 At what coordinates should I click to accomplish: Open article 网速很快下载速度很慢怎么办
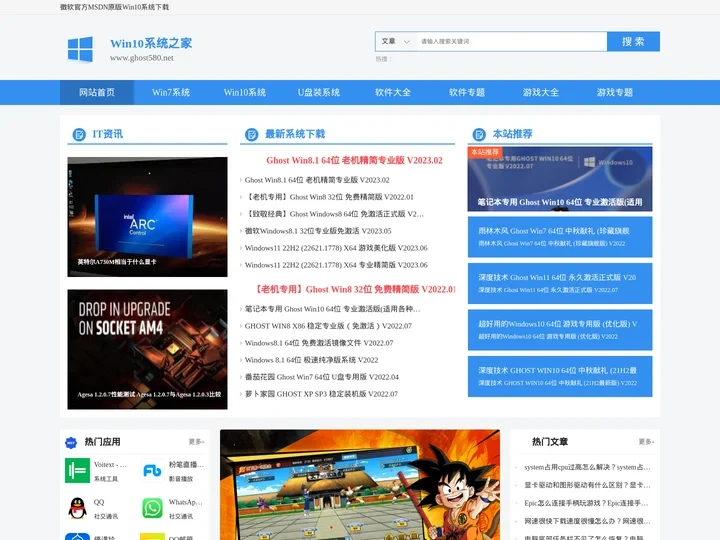tap(587, 521)
